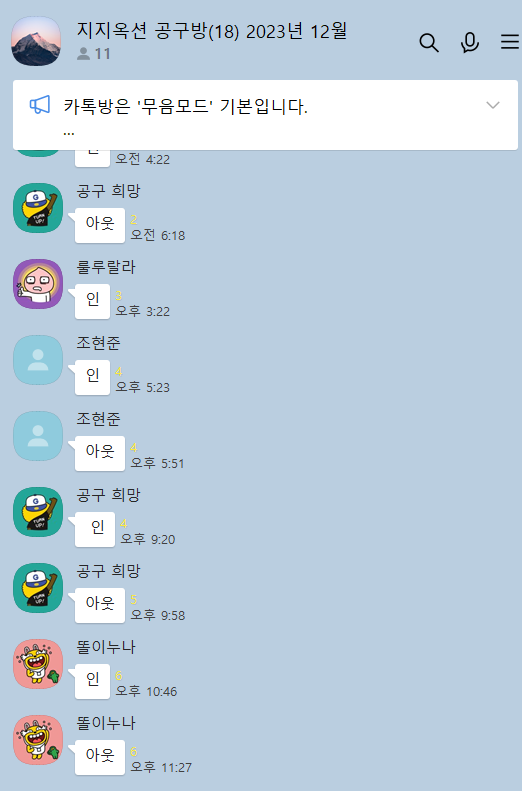Click the member count person icon

83,53
